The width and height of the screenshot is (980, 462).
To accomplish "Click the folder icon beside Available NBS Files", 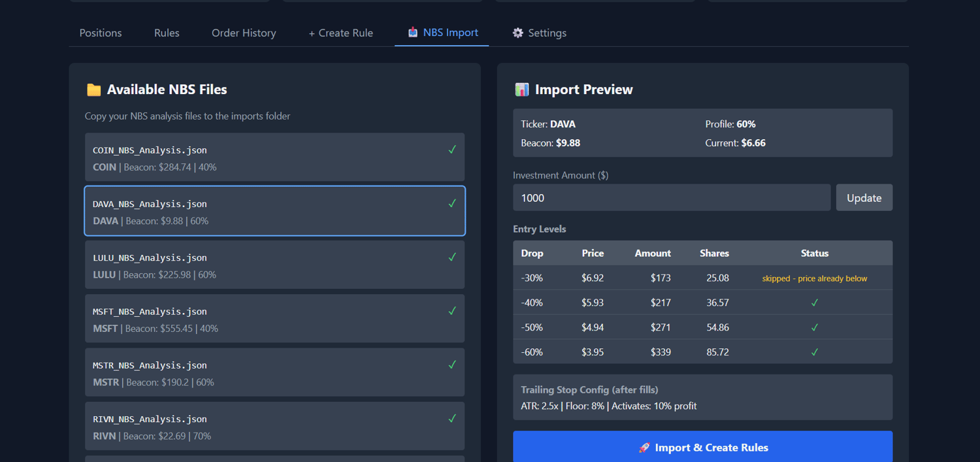I will tap(94, 90).
